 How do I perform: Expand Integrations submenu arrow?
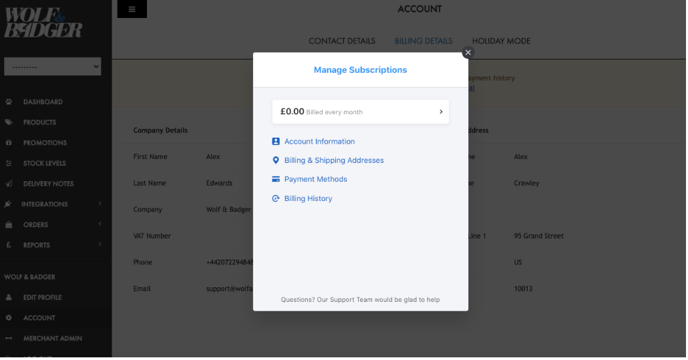coord(100,203)
